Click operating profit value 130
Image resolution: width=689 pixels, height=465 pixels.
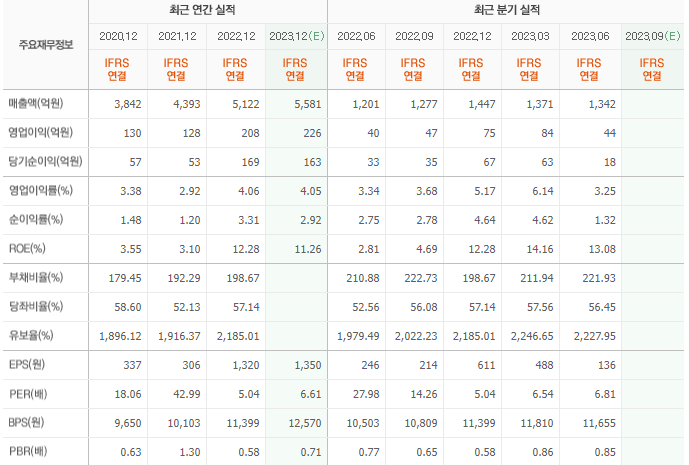132,133
